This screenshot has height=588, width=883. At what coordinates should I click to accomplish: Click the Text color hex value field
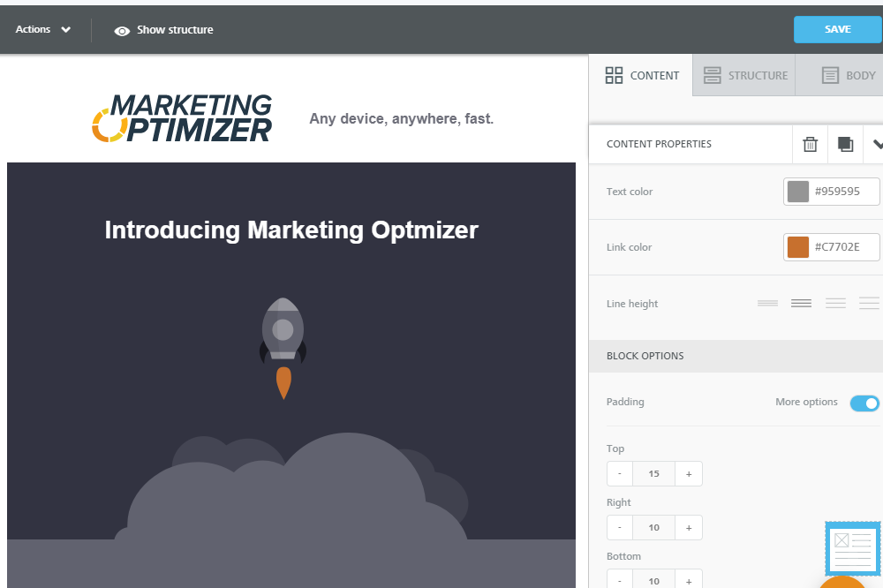841,191
